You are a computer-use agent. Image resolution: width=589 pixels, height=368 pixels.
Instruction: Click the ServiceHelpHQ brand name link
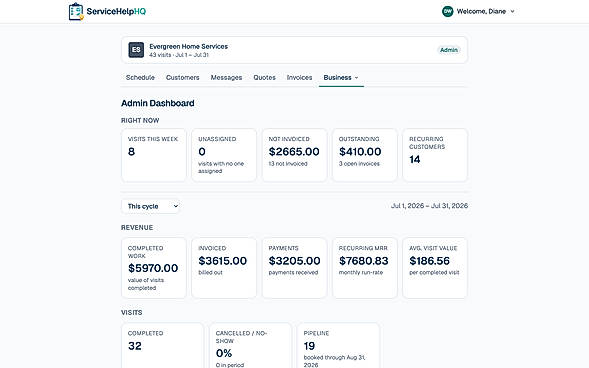(116, 11)
